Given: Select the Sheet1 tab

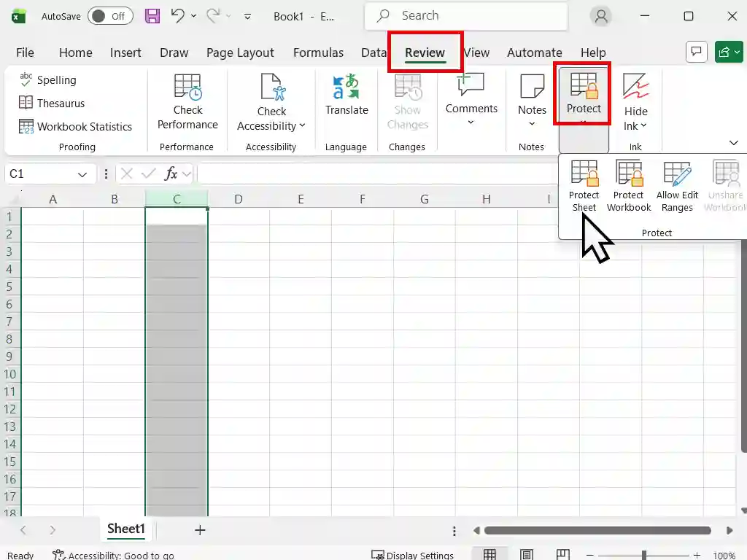Looking at the screenshot, I should (125, 529).
